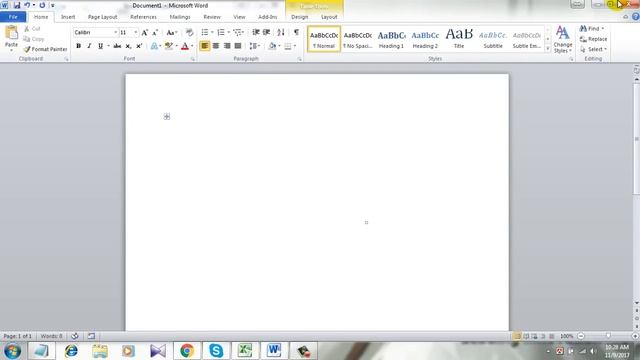Click the Paste clipboard icon

(x=11, y=33)
